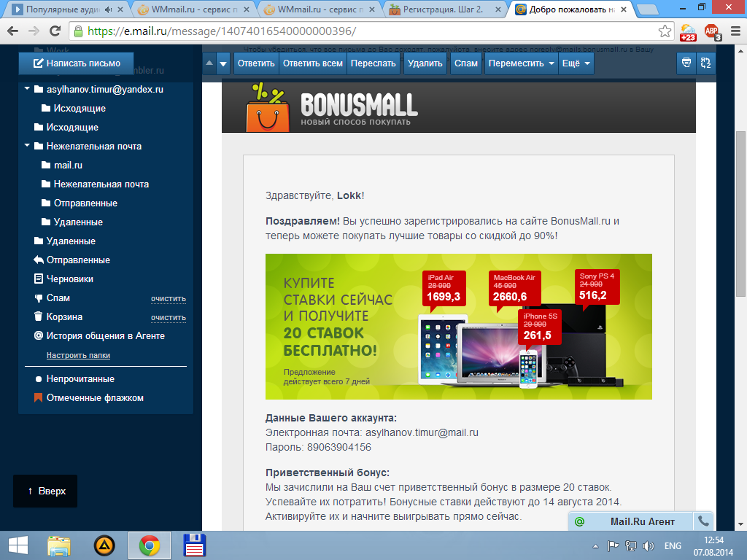This screenshot has height=560, width=747.
Task: Show hidden system tray icons
Action: (595, 546)
